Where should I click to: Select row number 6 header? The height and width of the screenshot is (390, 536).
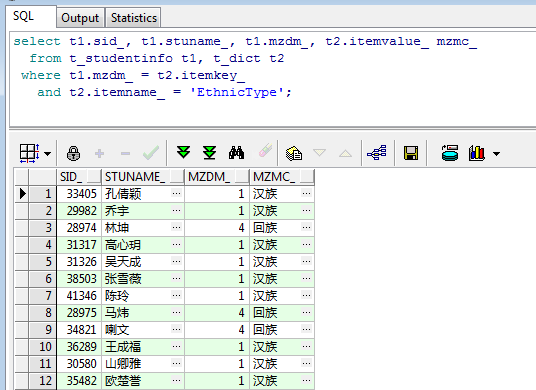[42, 279]
